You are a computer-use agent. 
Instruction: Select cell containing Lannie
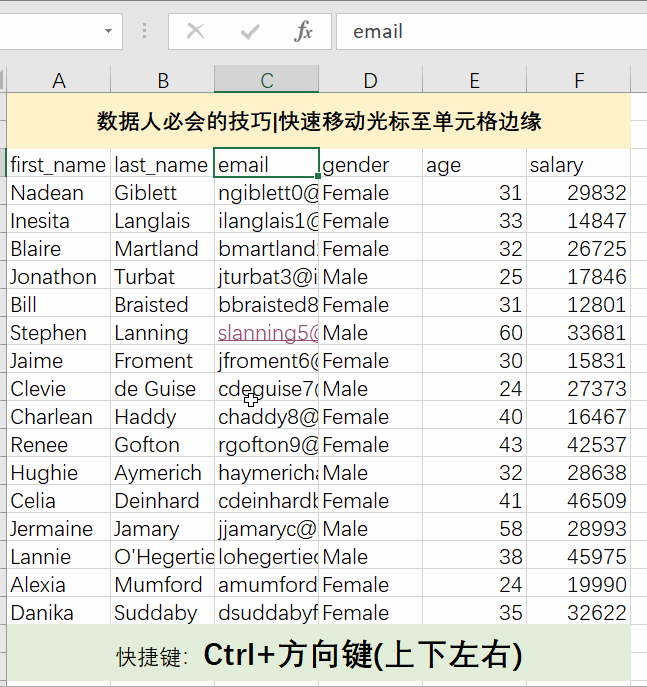point(59,556)
